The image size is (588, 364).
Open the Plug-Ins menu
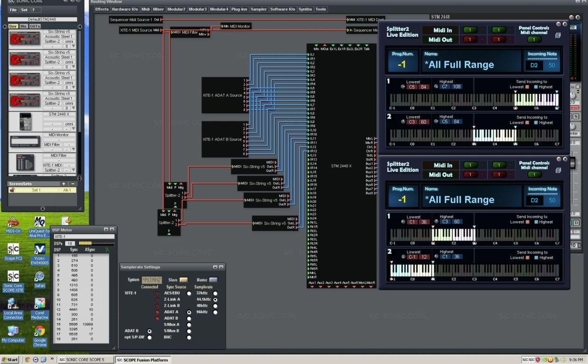pos(239,9)
